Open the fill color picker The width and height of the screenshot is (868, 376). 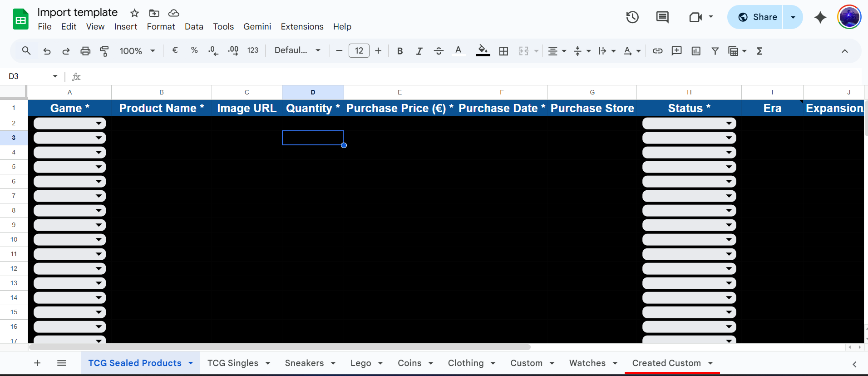(483, 51)
